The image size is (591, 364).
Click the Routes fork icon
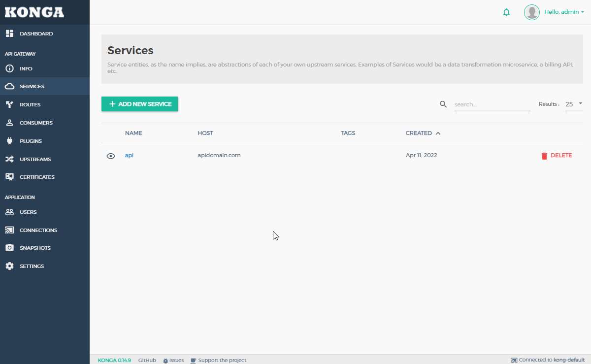9,104
